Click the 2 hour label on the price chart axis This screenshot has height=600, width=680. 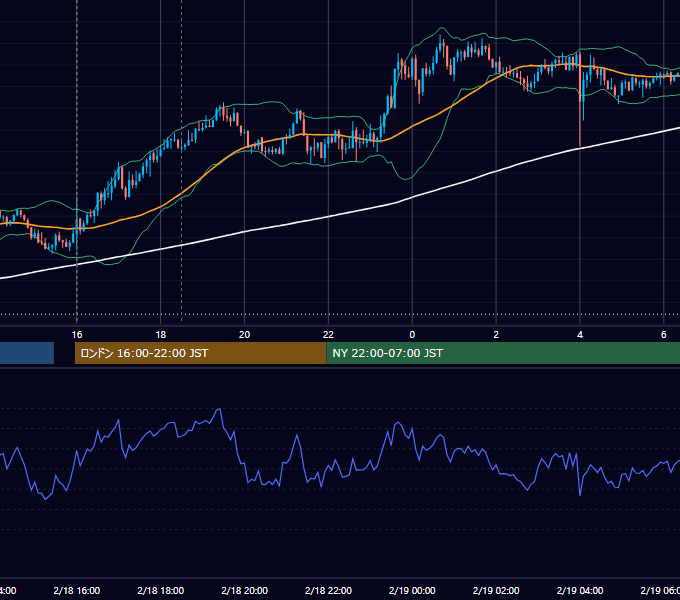pyautogui.click(x=496, y=335)
